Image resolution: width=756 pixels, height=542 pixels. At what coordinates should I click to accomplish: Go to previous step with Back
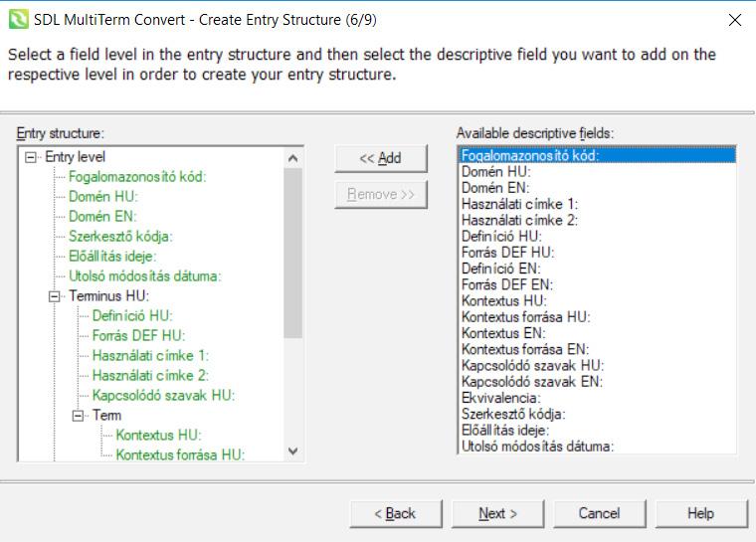point(395,513)
